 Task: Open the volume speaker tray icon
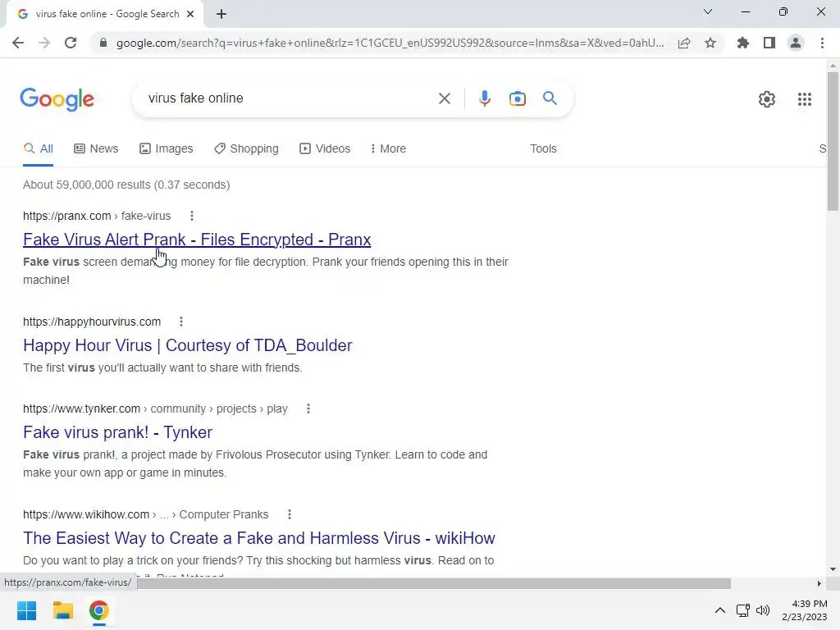coord(762,610)
